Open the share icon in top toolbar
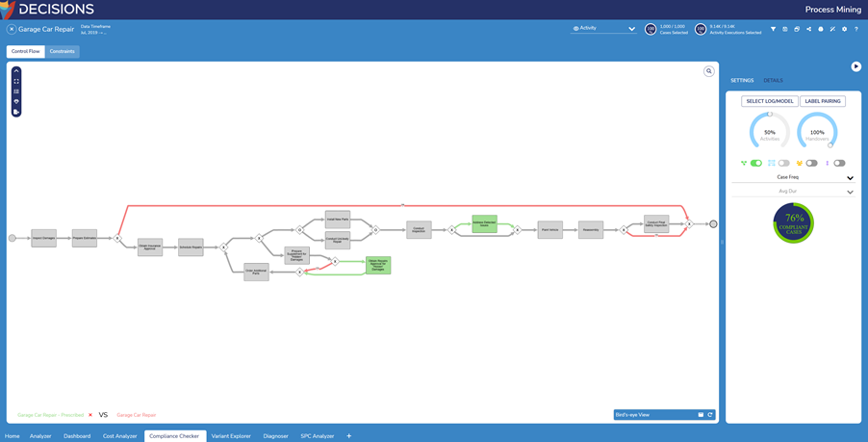This screenshot has width=868, height=442. pyautogui.click(x=808, y=29)
